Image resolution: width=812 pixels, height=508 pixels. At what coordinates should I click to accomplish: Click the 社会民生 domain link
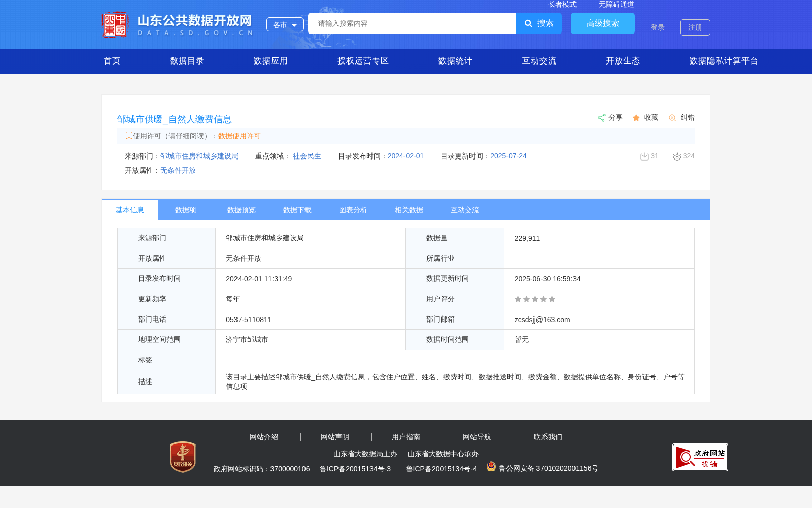[307, 156]
